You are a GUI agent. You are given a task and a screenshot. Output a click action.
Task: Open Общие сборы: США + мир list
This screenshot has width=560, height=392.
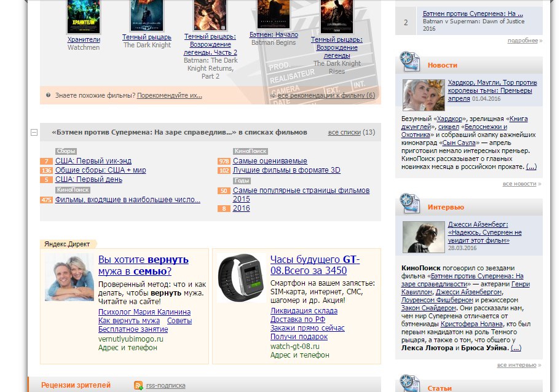click(x=101, y=170)
